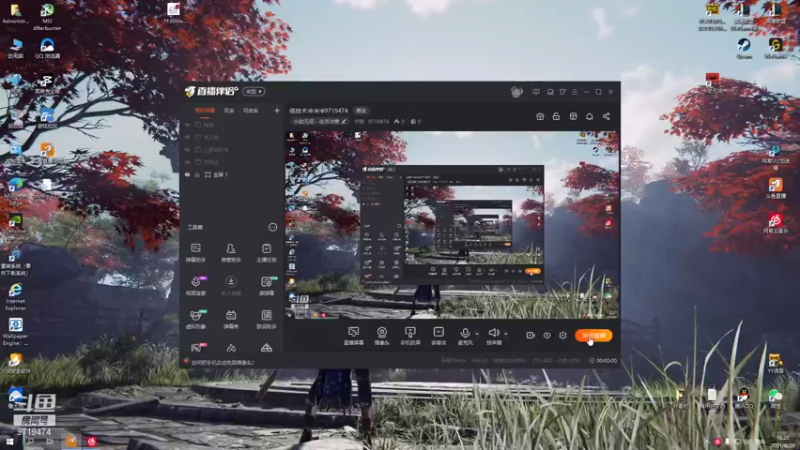800x450 pixels.
Task: Open the 视频连麦 video co-stream tool
Action: (x=195, y=286)
